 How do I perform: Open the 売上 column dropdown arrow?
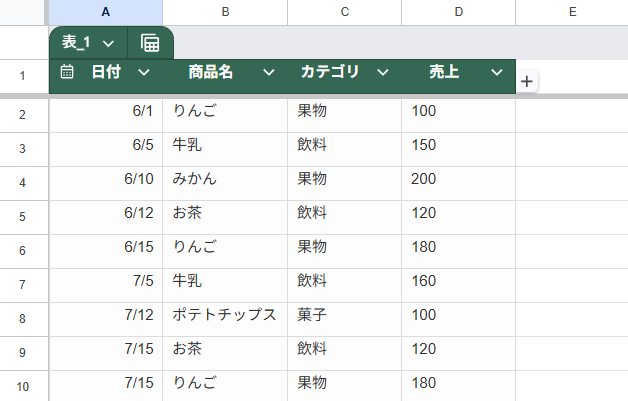tap(497, 73)
